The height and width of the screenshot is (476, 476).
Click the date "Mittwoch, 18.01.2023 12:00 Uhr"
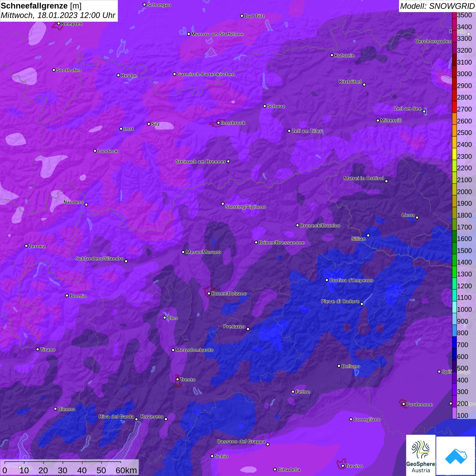[58, 15]
